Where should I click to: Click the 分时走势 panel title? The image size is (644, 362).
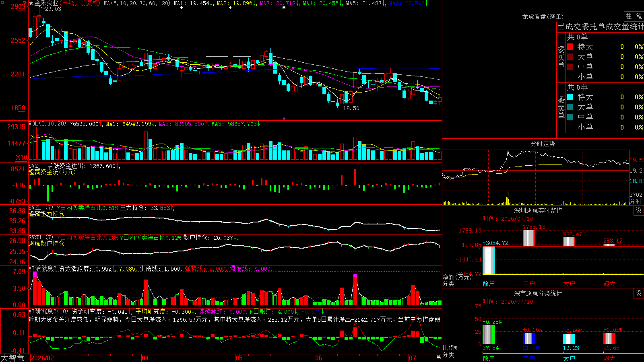click(x=543, y=144)
